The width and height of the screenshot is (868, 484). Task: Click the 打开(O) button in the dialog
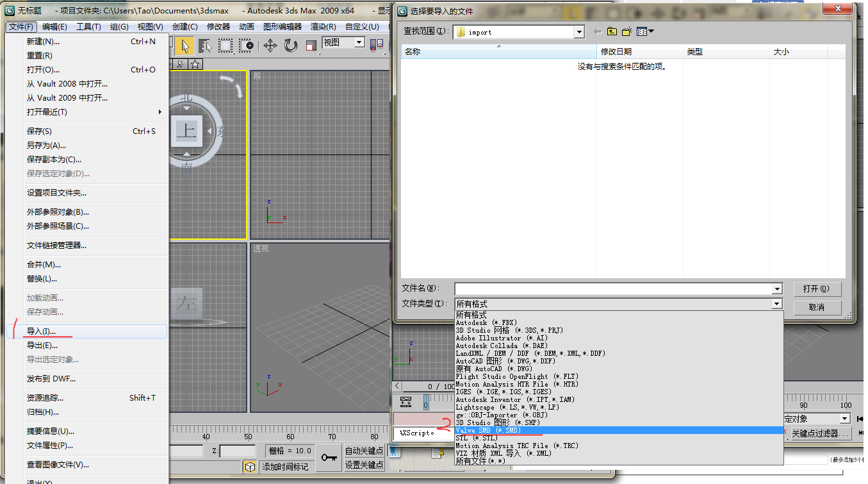(x=816, y=288)
